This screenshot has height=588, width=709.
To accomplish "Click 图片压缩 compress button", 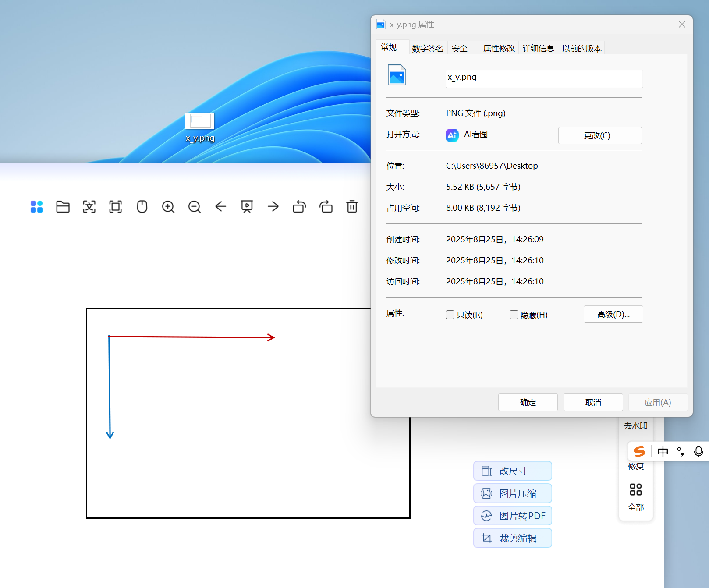I will [513, 493].
